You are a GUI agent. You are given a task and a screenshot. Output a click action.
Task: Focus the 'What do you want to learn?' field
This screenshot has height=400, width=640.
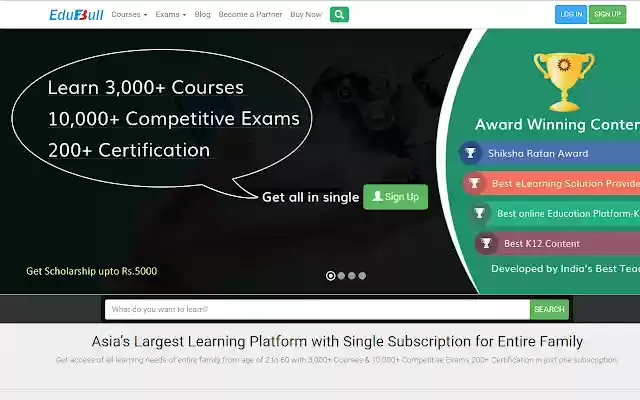coord(317,309)
